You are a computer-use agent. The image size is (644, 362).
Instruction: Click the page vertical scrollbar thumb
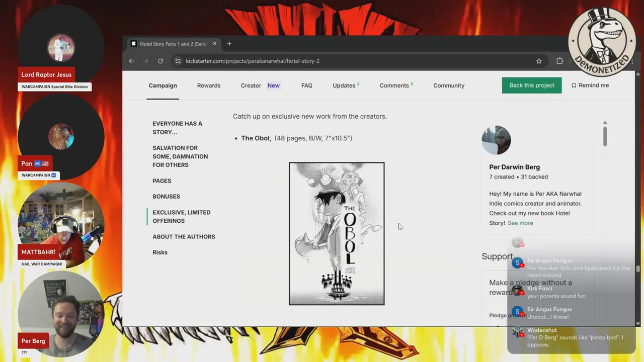click(x=638, y=269)
